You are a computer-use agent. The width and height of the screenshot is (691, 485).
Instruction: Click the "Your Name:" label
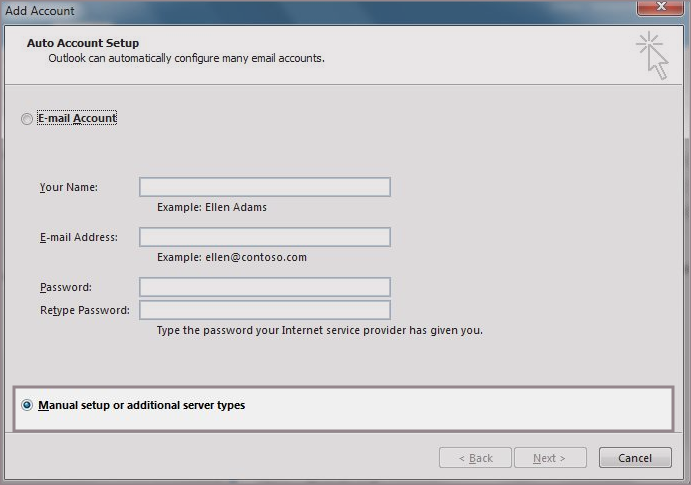tap(69, 187)
